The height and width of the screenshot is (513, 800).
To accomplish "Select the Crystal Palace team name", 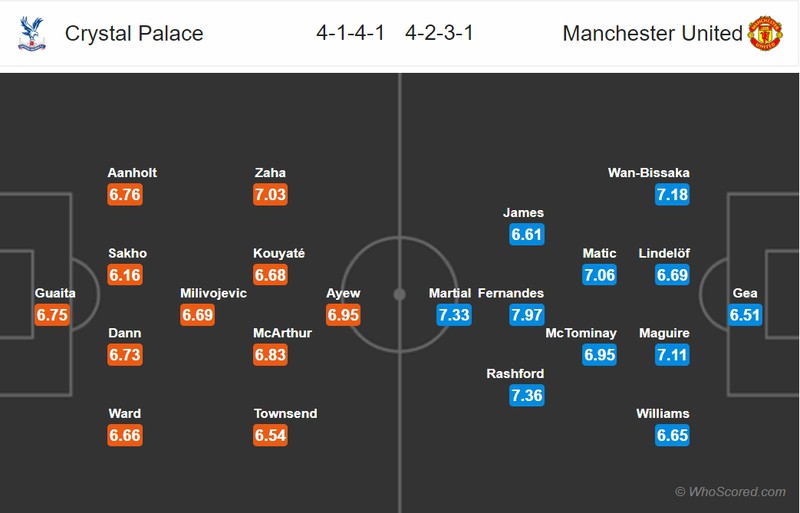I will click(134, 34).
